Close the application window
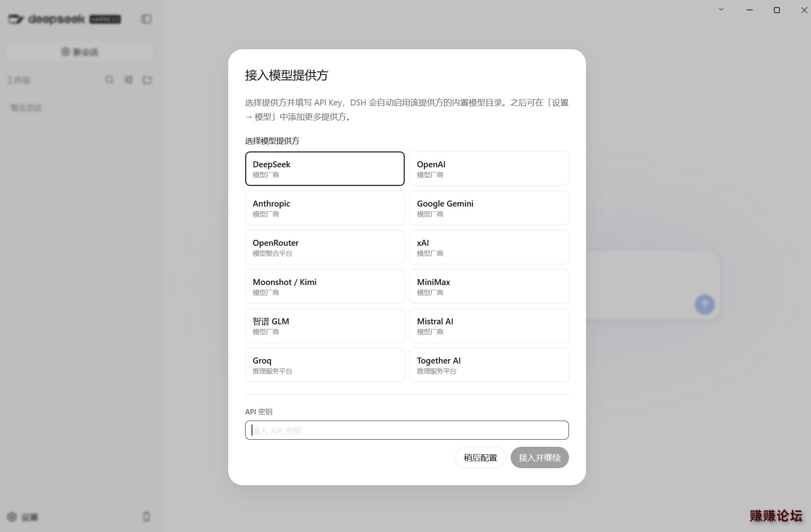 (x=804, y=10)
